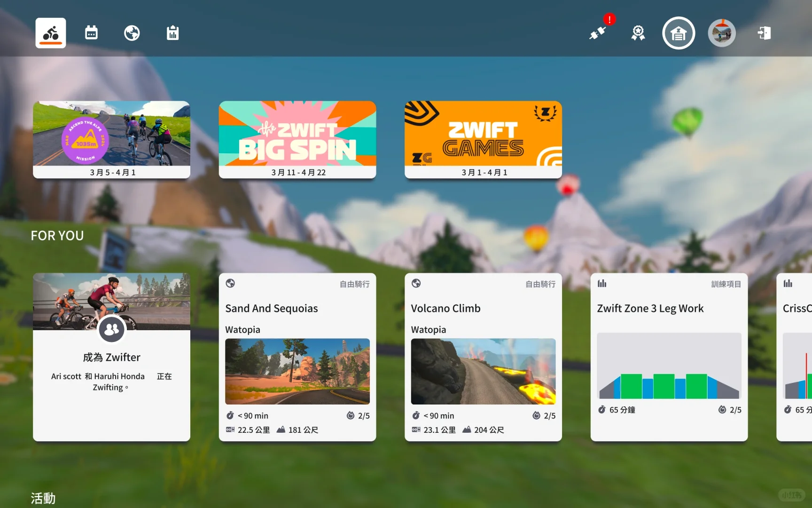This screenshot has width=812, height=508.
Task: Click the Zone 3 Leg Work workout graph
Action: 669,366
